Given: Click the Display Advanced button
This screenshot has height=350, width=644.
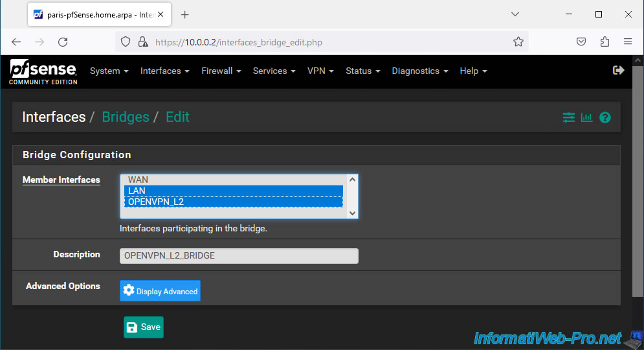Looking at the screenshot, I should 160,291.
